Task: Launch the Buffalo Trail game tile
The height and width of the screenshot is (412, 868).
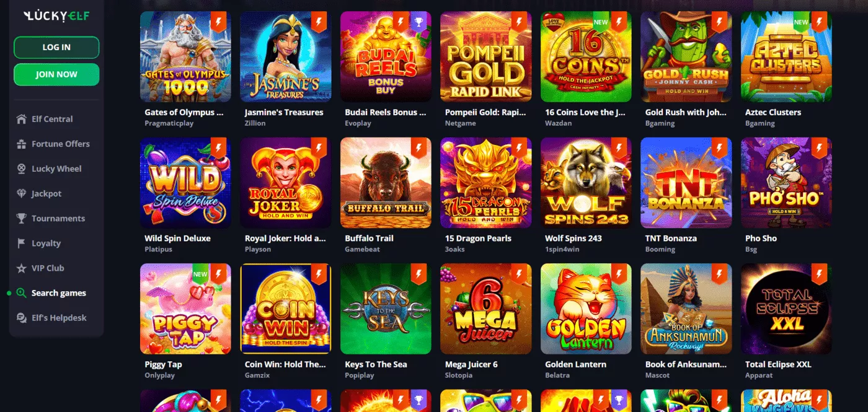Action: click(x=386, y=183)
